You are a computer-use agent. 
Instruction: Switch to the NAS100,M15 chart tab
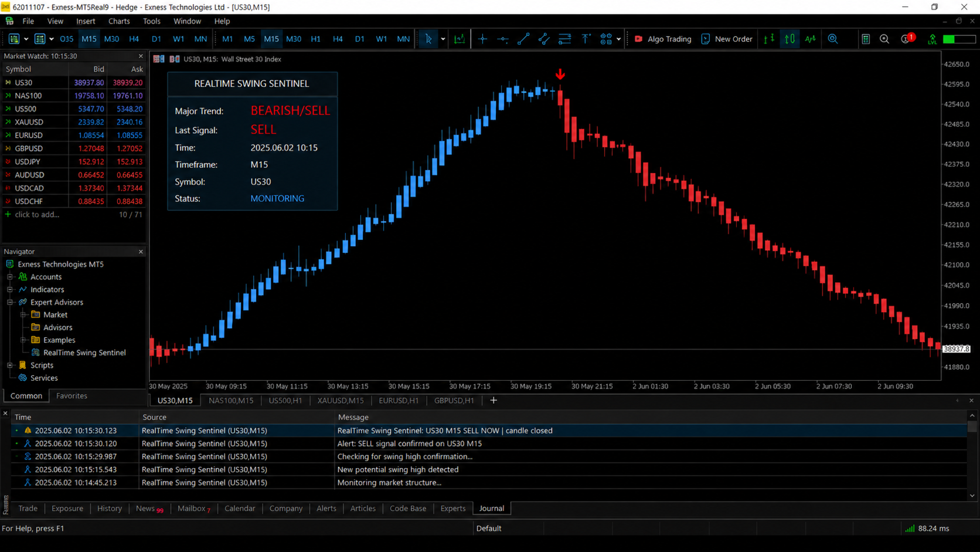click(x=231, y=401)
